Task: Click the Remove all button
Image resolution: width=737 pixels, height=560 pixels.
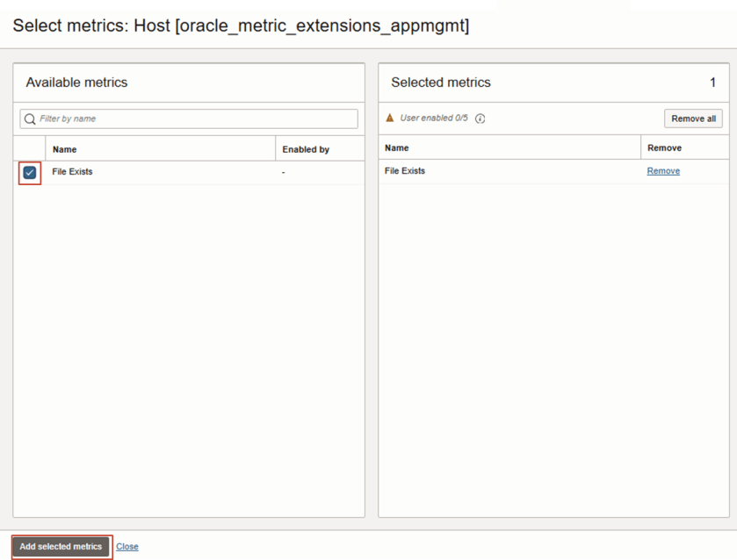Action: click(x=693, y=118)
